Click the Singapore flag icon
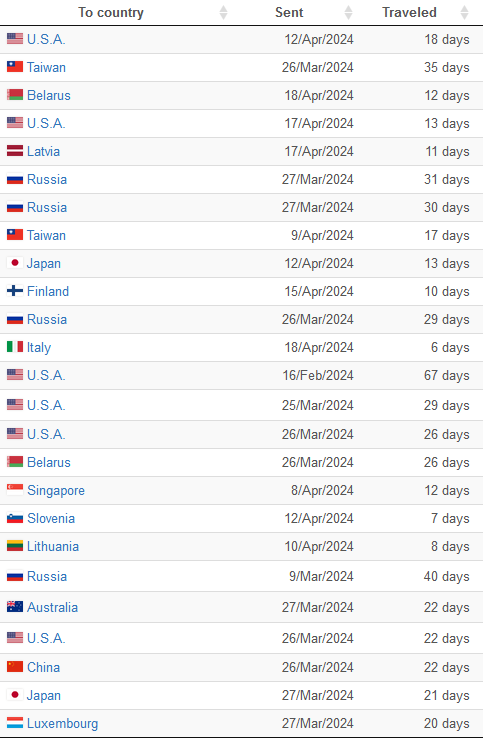 (15, 490)
